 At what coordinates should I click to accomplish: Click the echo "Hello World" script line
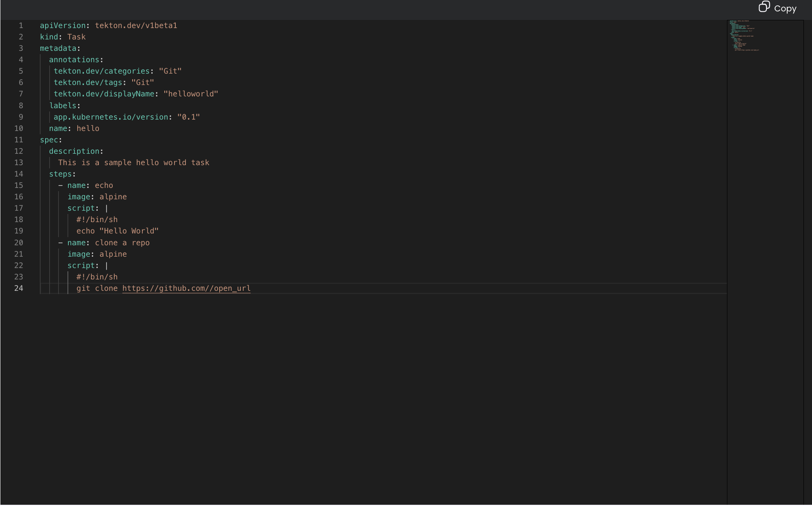[117, 231]
